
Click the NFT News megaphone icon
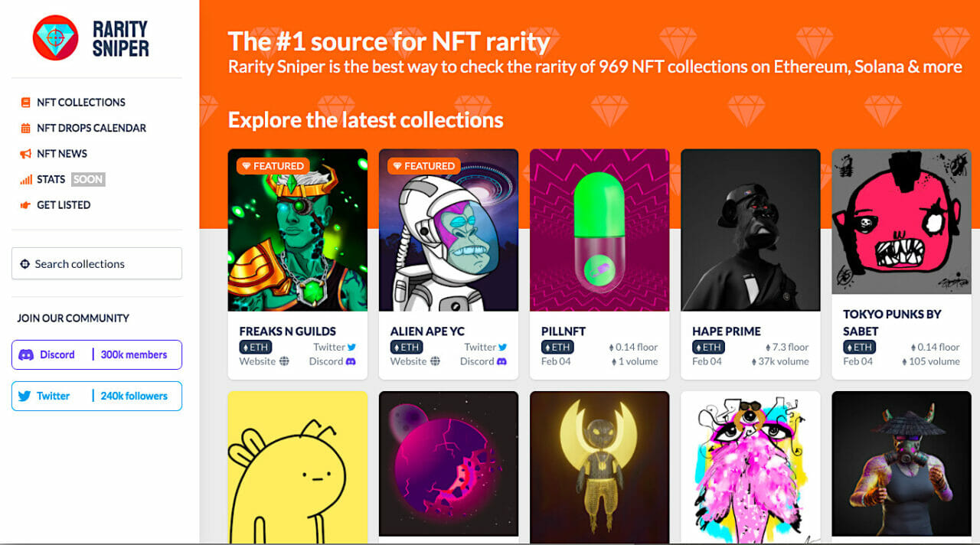coord(26,154)
